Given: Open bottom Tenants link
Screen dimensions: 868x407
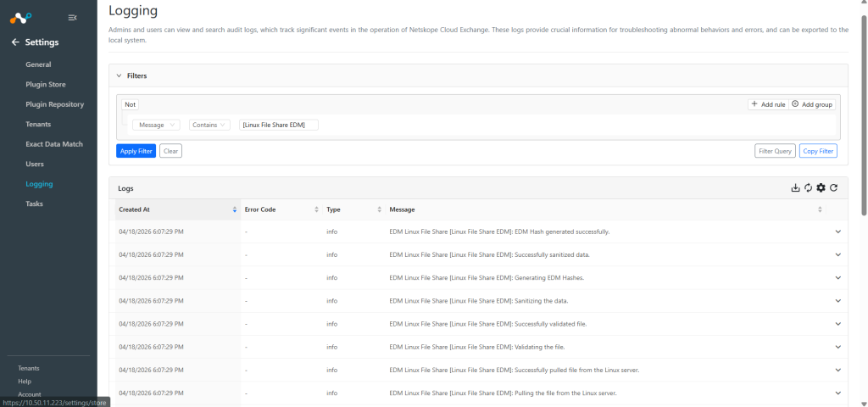Looking at the screenshot, I should 29,368.
